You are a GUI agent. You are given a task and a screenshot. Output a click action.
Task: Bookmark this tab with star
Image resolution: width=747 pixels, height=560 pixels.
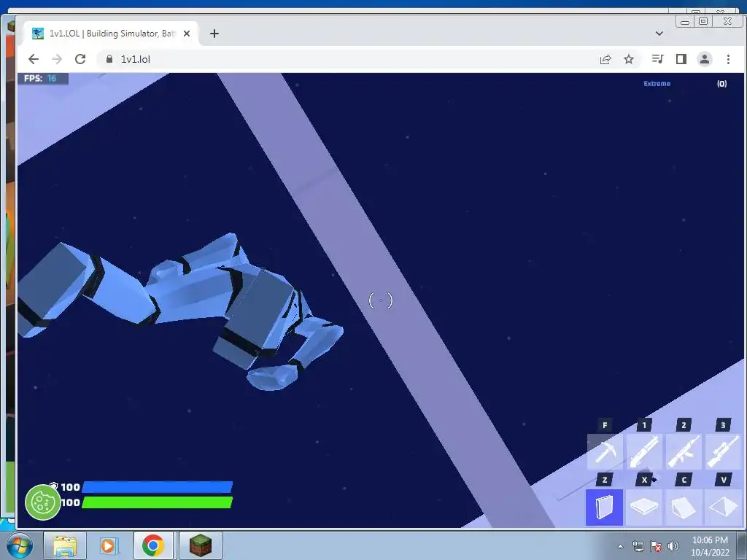tap(629, 59)
